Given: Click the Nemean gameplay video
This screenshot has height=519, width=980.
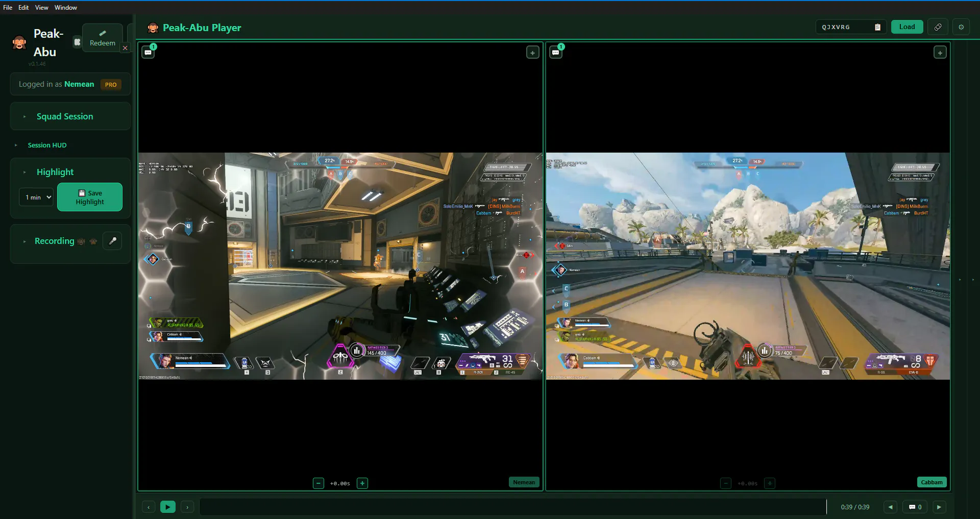Looking at the screenshot, I should 340,266.
